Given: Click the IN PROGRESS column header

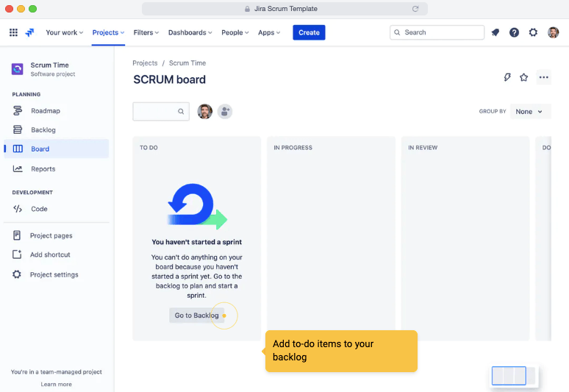Looking at the screenshot, I should pos(293,148).
